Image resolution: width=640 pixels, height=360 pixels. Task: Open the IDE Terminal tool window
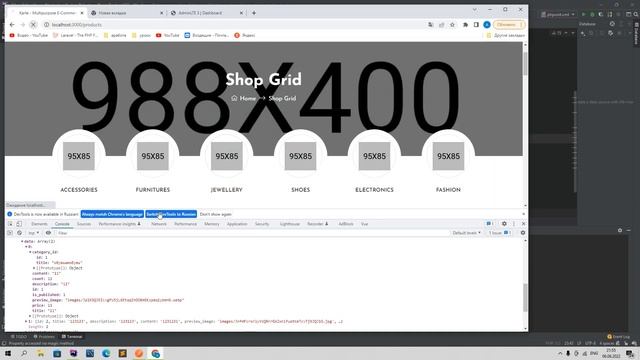72,337
